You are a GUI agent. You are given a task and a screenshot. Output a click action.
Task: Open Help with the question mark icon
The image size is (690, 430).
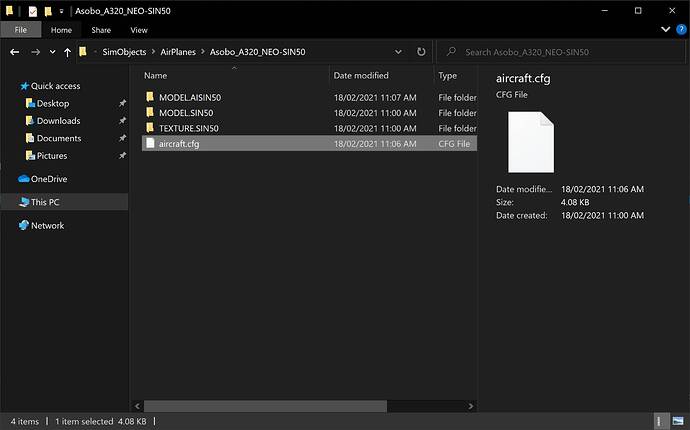681,29
